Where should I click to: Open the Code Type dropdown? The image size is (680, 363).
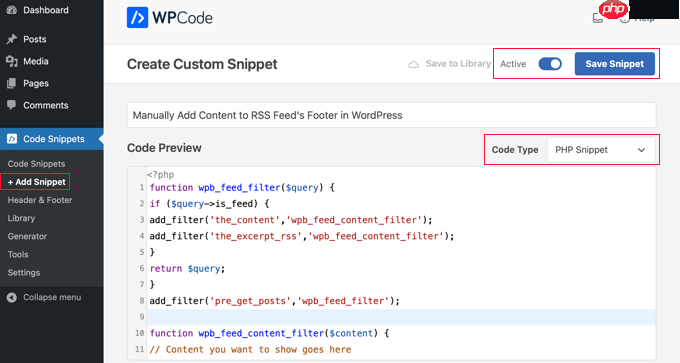click(x=601, y=150)
